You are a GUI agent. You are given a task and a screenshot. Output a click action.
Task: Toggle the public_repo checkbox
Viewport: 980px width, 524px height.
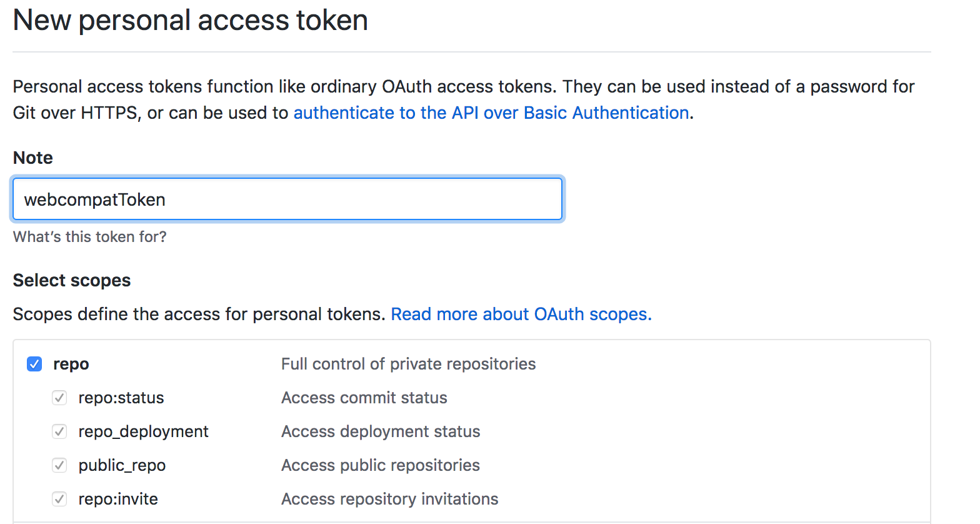tap(59, 465)
